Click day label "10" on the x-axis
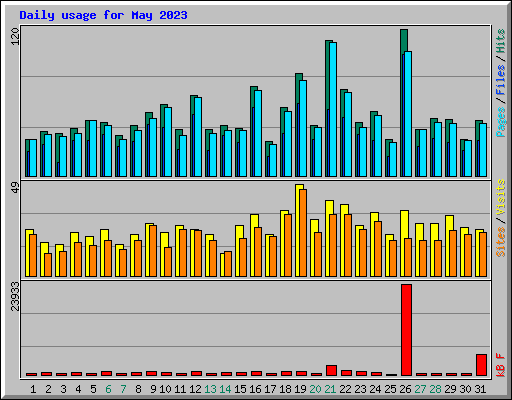The height and width of the screenshot is (400, 512). (165, 389)
